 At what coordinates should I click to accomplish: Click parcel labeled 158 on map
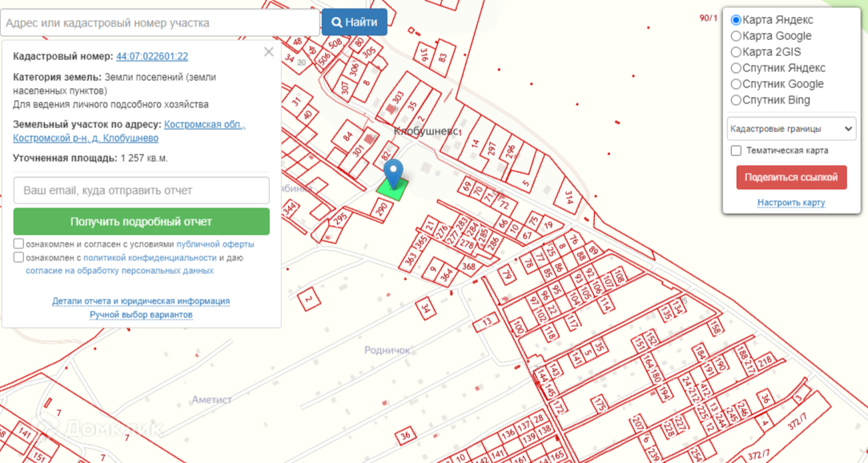point(715,328)
